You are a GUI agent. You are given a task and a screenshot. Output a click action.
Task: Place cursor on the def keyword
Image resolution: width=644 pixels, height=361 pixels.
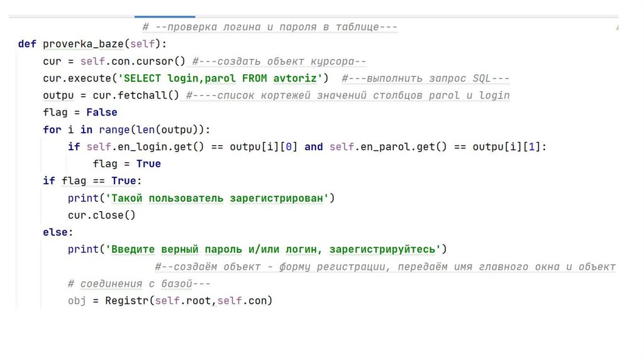coord(27,44)
